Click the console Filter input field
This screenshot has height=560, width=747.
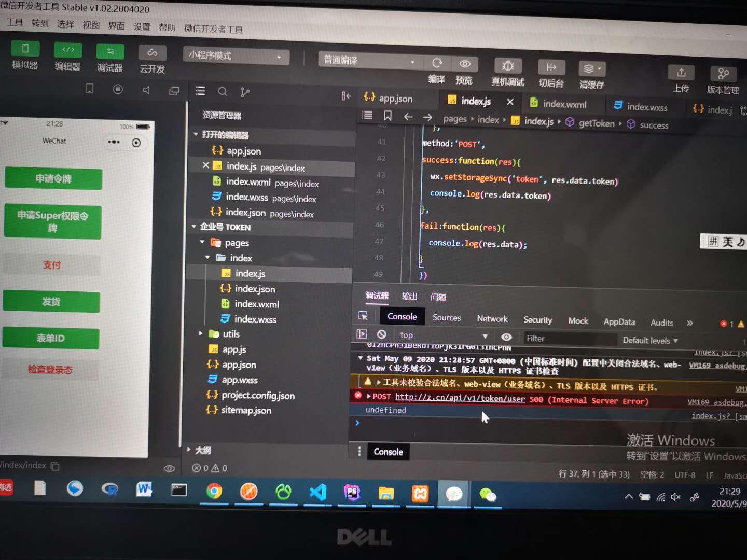[570, 339]
